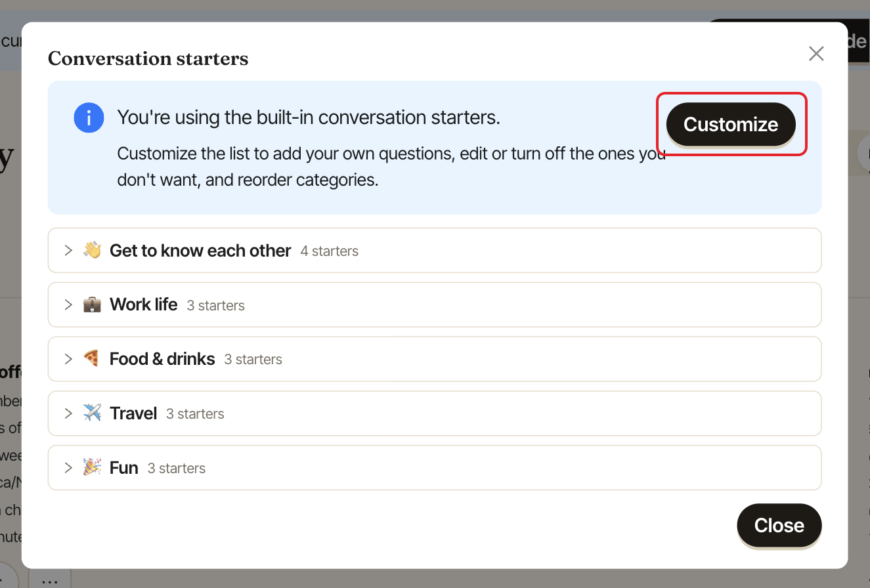870x588 pixels.
Task: Select the "Get to know each other" title
Action: 200,251
